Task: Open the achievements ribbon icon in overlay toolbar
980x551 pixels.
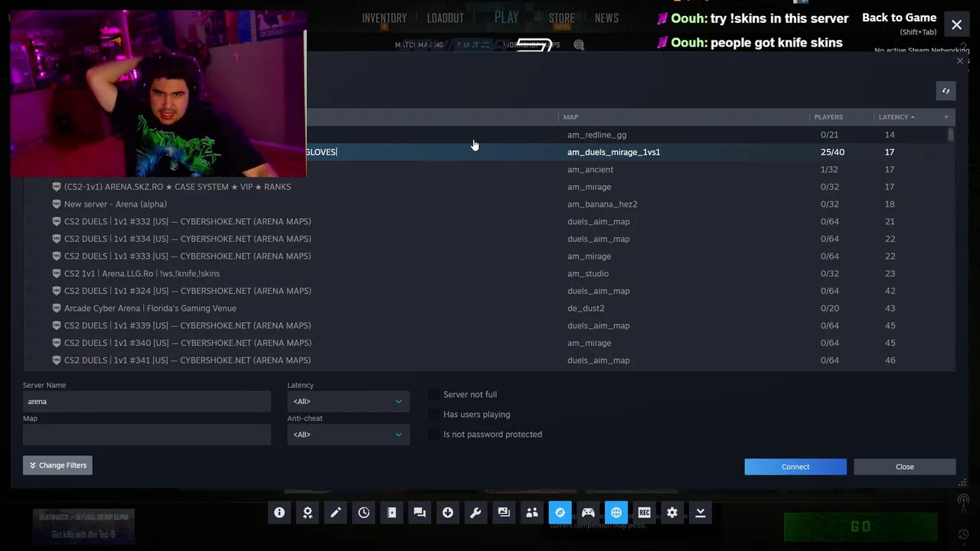Action: [x=308, y=513]
